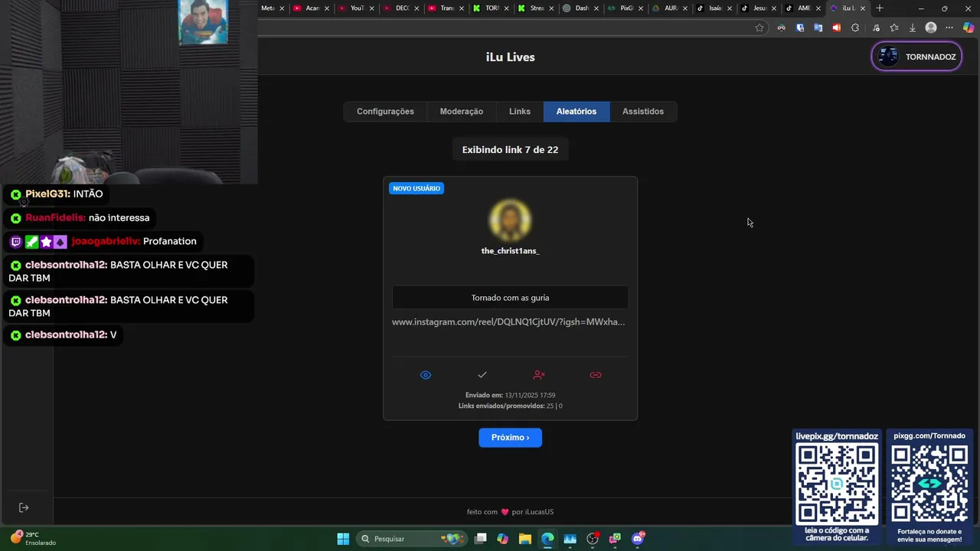Click the red speaker extension icon
Screen dimensions: 980x551
pos(837,28)
